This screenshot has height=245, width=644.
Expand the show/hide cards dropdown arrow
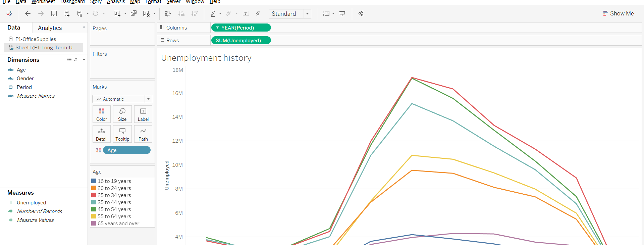(333, 14)
